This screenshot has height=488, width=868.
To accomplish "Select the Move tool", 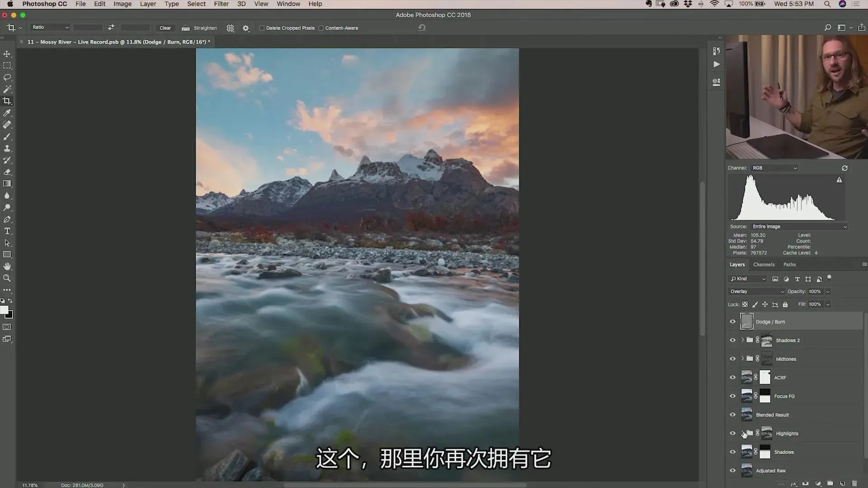I will tap(7, 54).
